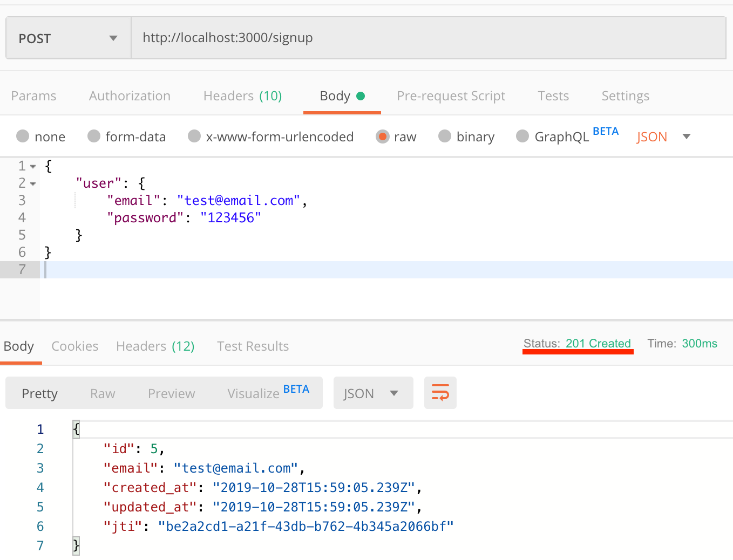
Task: Click the underlined 201 Created status
Action: pyautogui.click(x=598, y=343)
